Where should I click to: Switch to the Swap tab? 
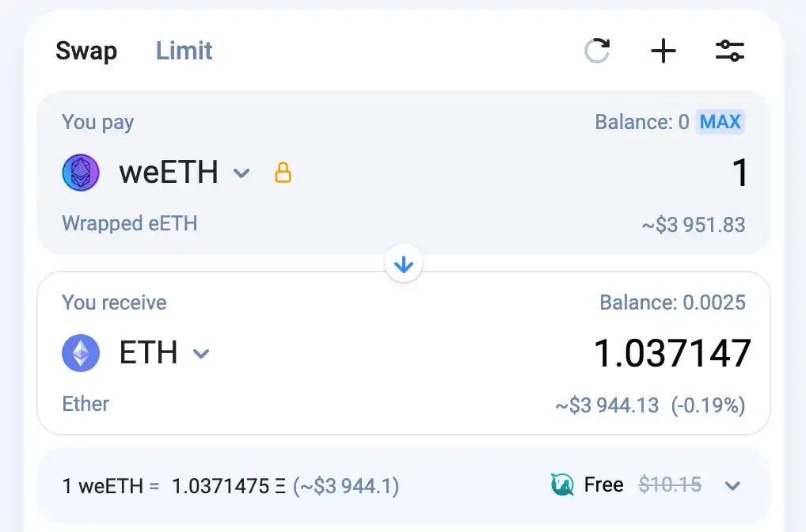(86, 51)
